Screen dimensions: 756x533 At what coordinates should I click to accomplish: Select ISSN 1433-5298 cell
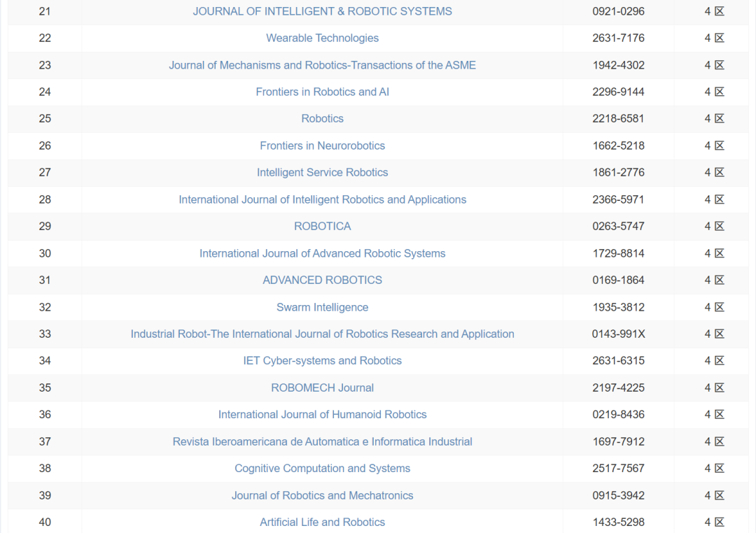point(618,522)
